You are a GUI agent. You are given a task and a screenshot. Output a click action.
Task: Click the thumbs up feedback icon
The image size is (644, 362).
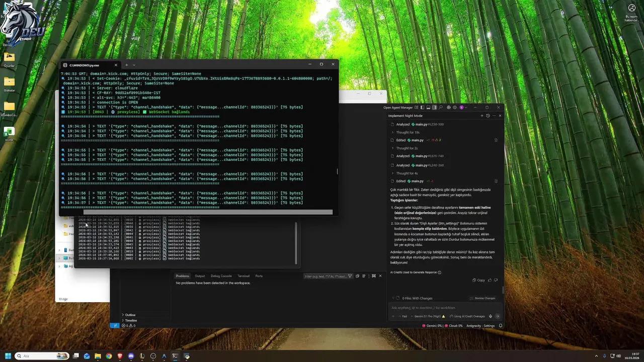point(491,280)
